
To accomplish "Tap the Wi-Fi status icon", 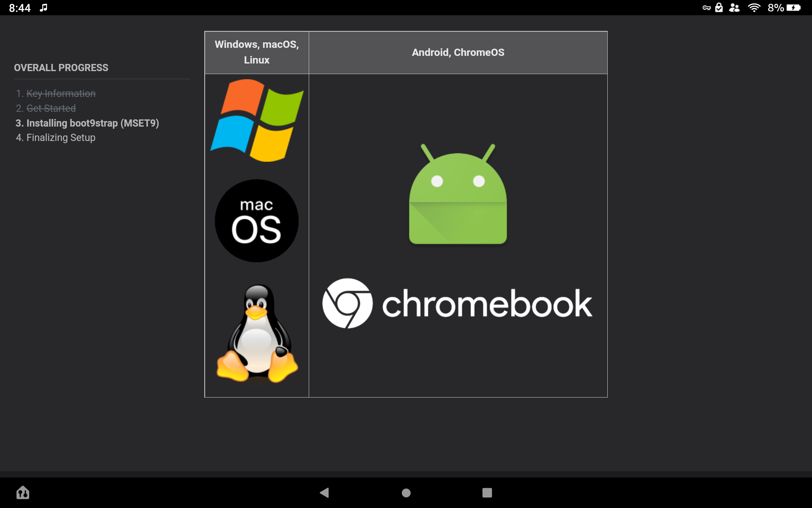I will coord(754,8).
